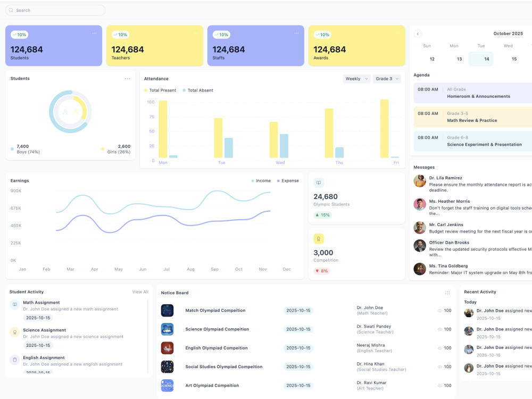The width and height of the screenshot is (532, 399).
Task: Click the 8% decrease badge
Action: 322,271
